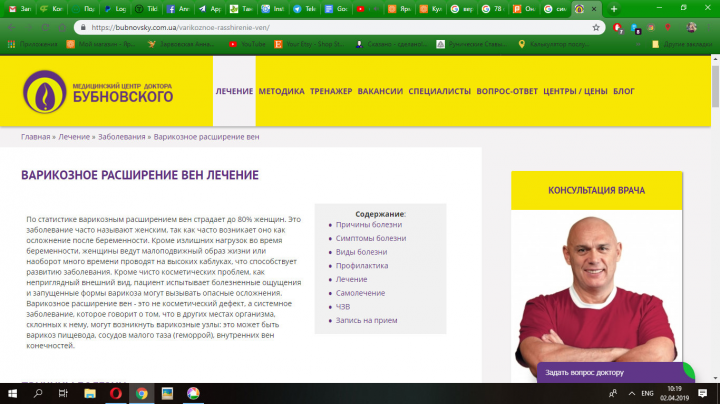The image size is (720, 404).
Task: Go to the Лечение breadcrumb
Action: tap(74, 137)
